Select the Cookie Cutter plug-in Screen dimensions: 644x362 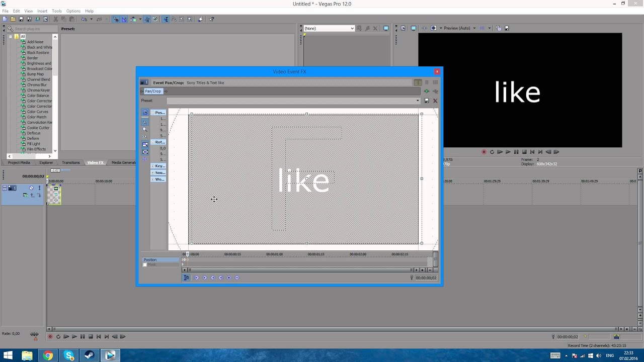pyautogui.click(x=38, y=128)
